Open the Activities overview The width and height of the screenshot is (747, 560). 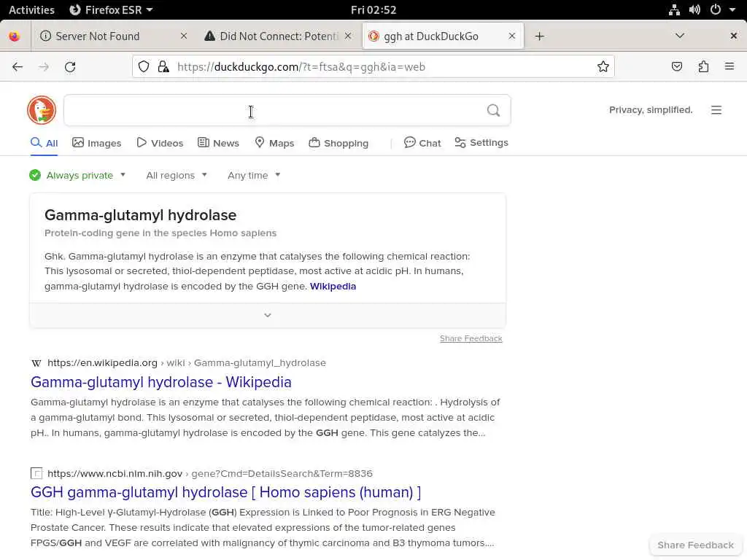tap(31, 9)
